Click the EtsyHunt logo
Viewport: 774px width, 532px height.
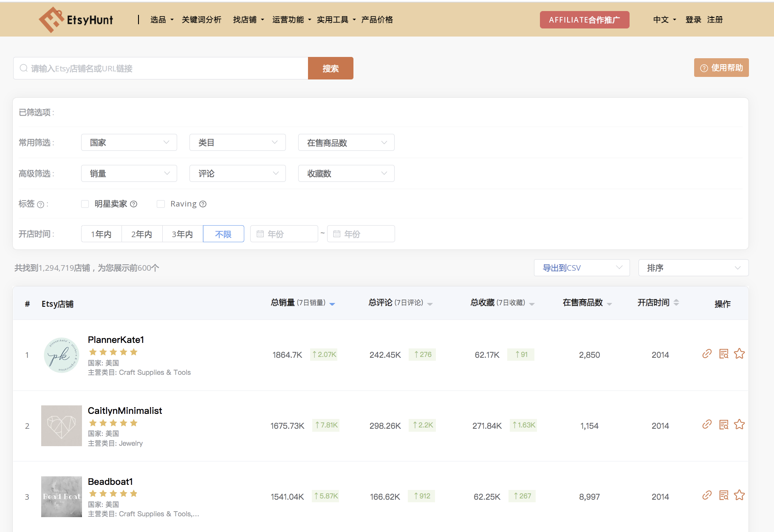(76, 20)
